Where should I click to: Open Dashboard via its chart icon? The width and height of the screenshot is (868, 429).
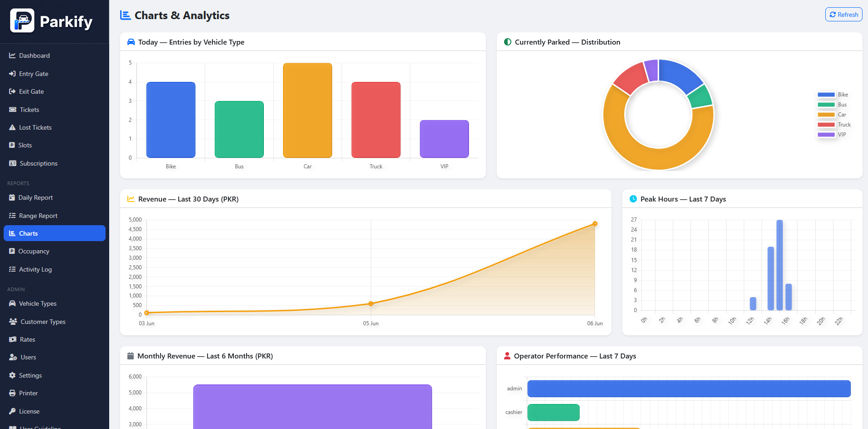point(12,56)
